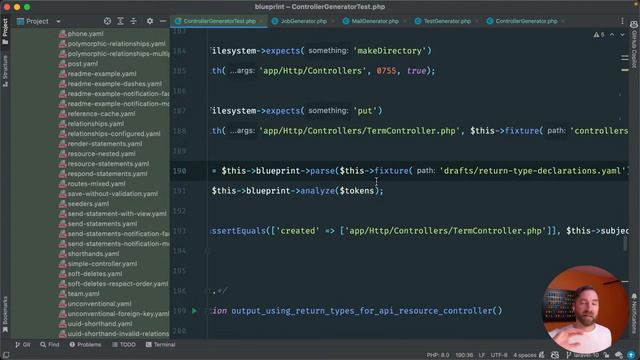Close the TestGenerator.php tab
This screenshot has height=360, width=640.
pyautogui.click(x=477, y=21)
